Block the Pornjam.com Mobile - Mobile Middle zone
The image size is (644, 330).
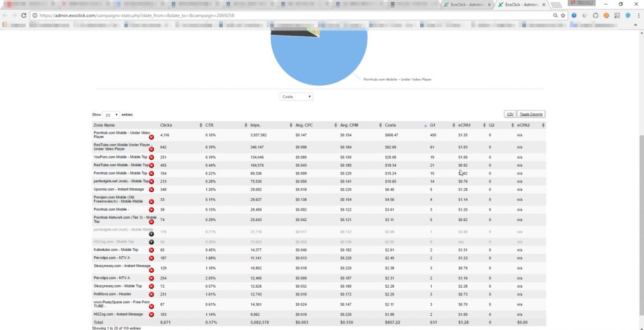tap(151, 202)
